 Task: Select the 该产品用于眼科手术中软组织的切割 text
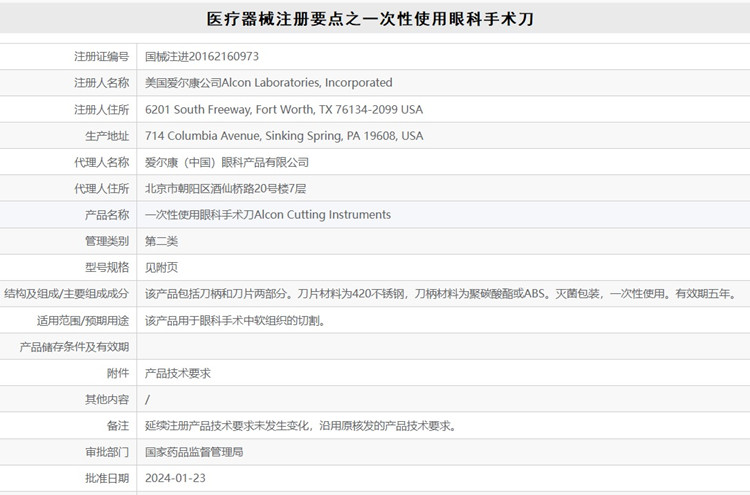[x=236, y=320]
